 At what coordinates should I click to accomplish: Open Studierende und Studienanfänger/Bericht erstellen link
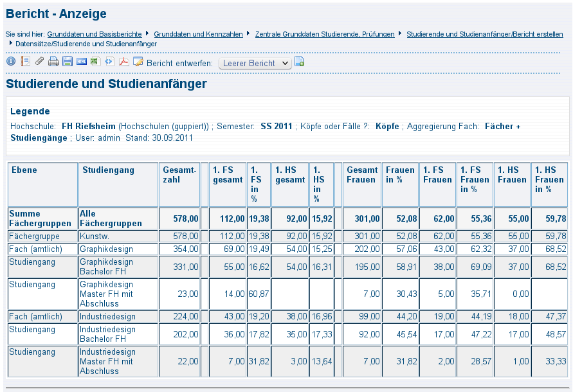point(484,34)
